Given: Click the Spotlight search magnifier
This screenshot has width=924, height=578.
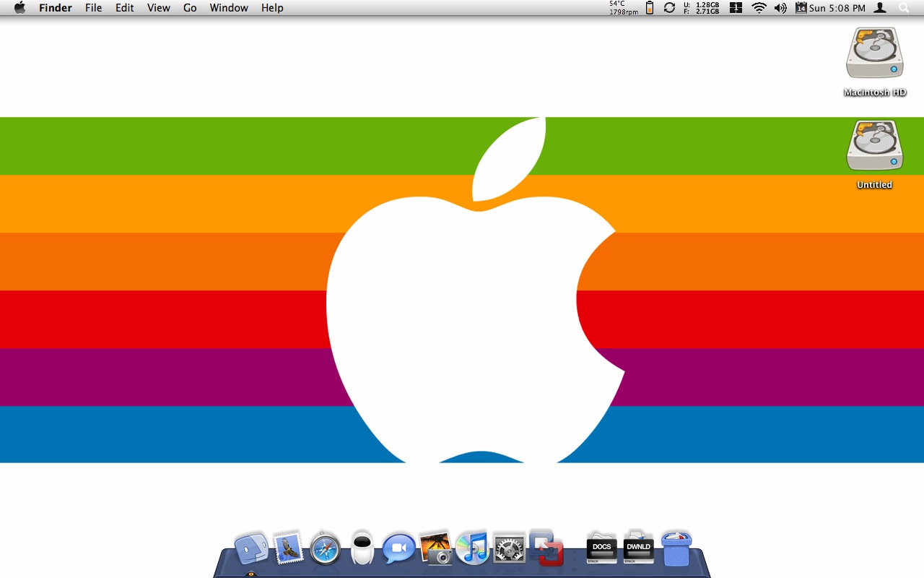Looking at the screenshot, I should coord(904,8).
